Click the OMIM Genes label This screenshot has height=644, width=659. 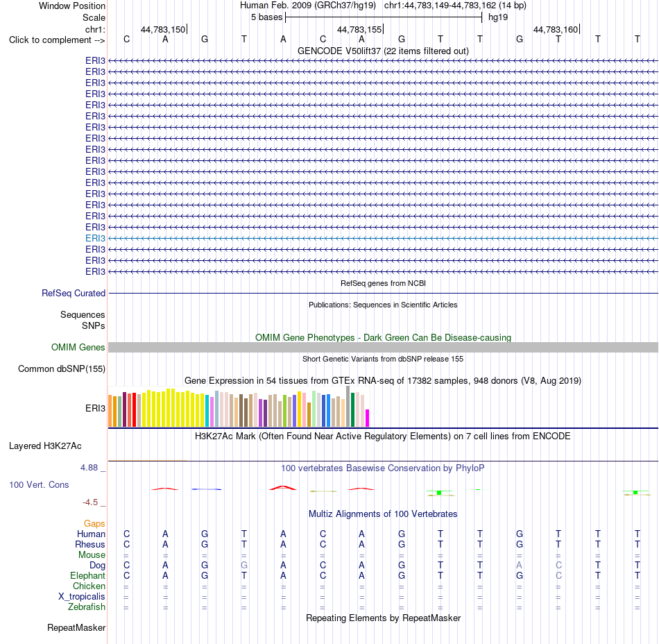[x=78, y=347]
